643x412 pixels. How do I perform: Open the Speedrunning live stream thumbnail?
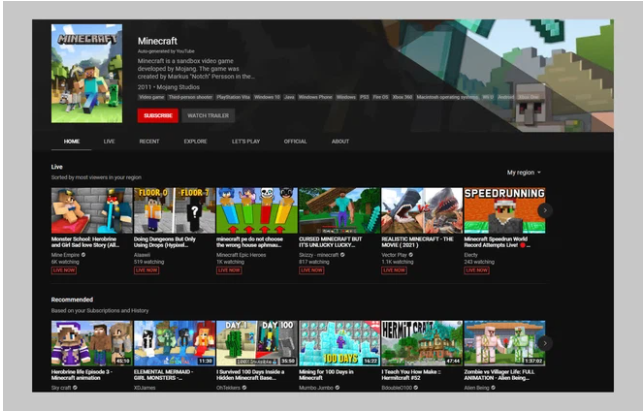coord(504,210)
